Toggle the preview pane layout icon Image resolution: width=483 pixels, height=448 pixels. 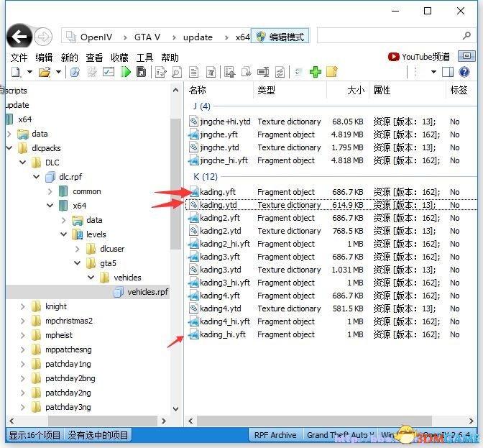(448, 72)
